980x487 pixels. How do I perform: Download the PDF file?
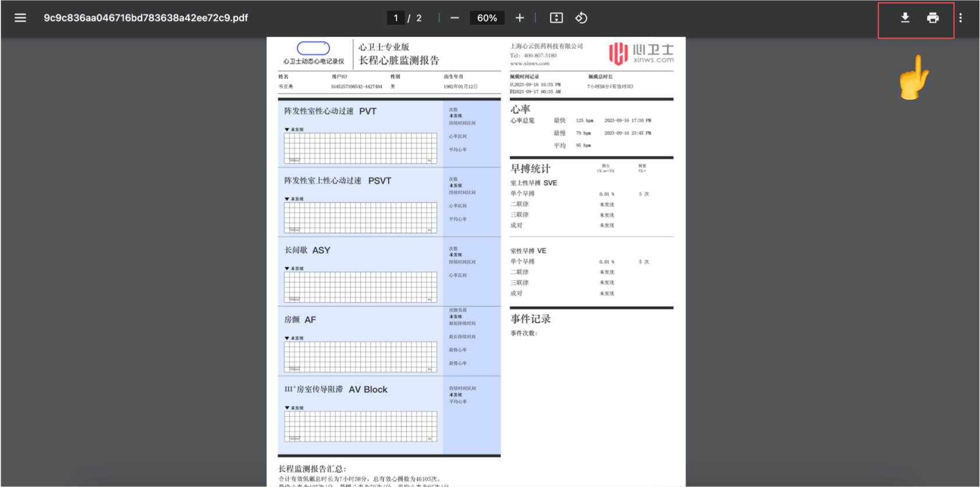point(905,18)
